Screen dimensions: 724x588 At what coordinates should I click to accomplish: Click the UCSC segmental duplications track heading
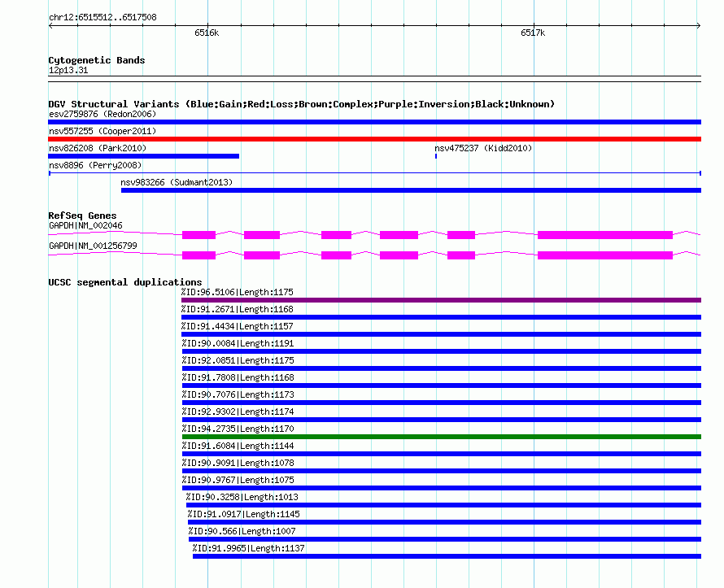click(x=125, y=282)
